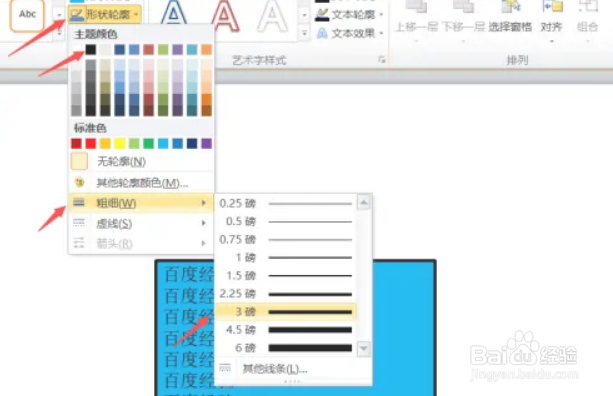Pick the black theme color swatch
Image resolution: width=613 pixels, height=396 pixels.
point(91,49)
